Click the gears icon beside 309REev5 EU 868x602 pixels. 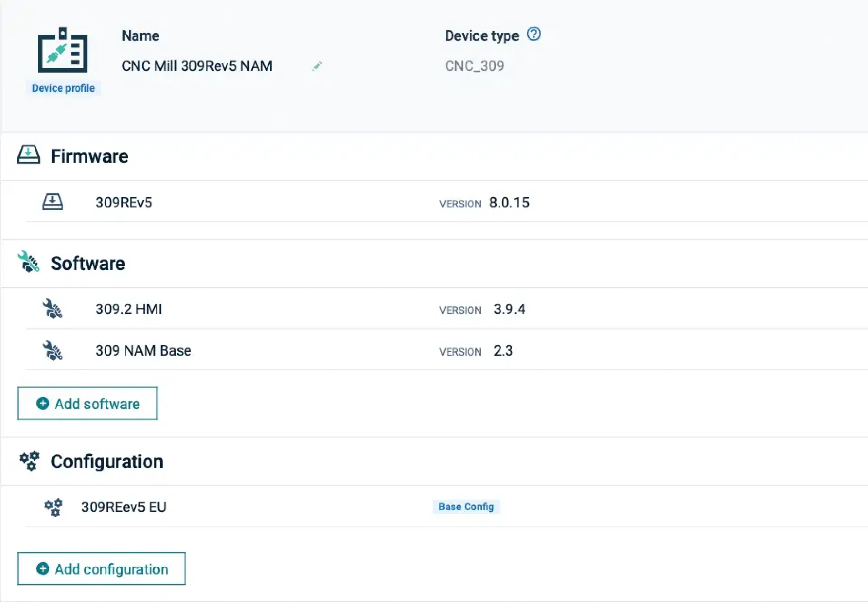(x=53, y=507)
